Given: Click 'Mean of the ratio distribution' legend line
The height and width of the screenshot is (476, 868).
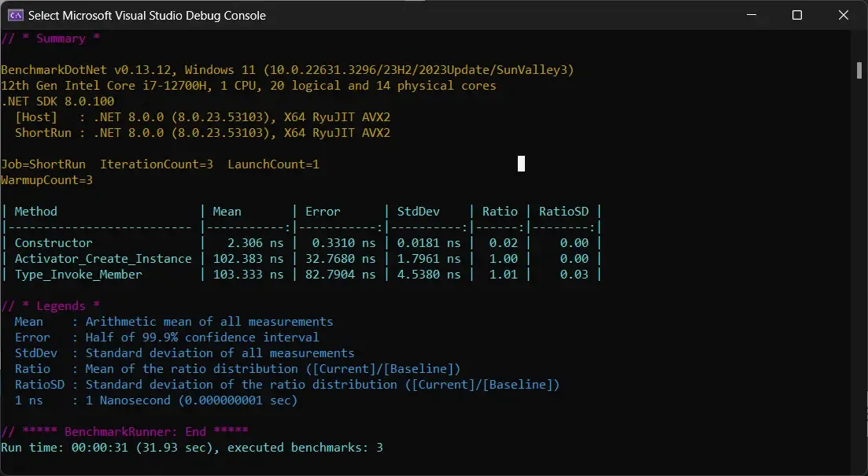Looking at the screenshot, I should click(x=238, y=369).
